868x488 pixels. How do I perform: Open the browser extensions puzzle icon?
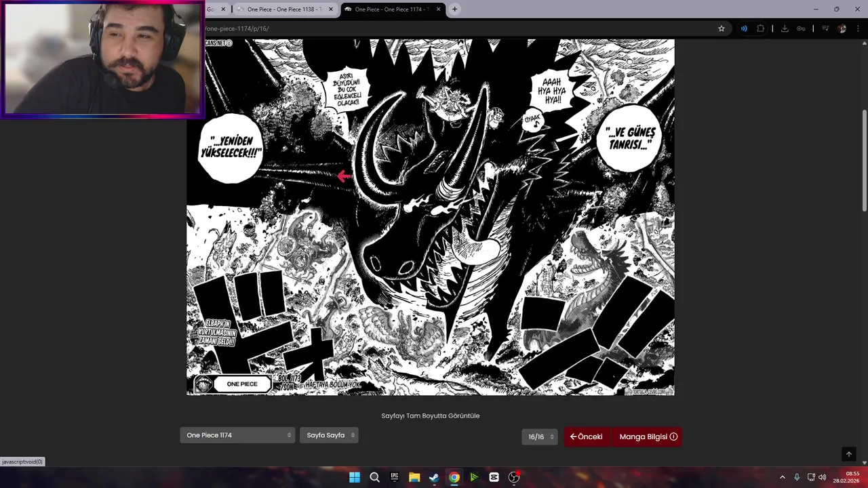(760, 28)
